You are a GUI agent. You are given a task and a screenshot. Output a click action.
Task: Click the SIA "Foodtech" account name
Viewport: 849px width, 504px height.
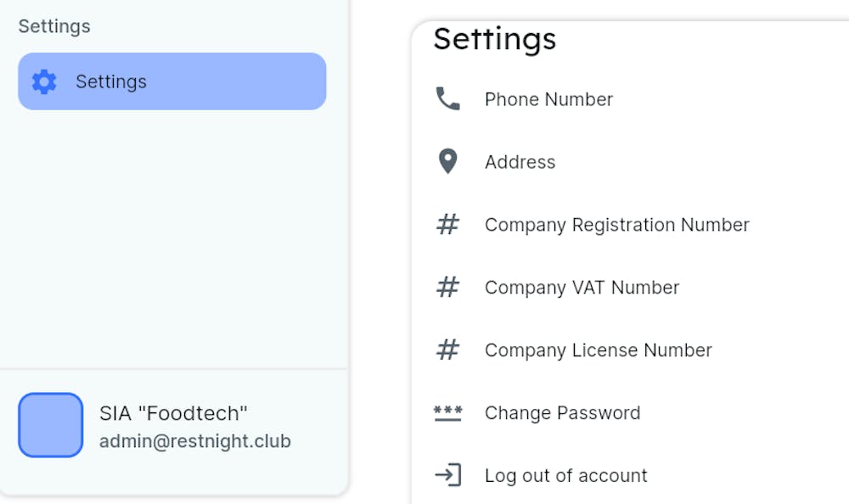pos(173,413)
